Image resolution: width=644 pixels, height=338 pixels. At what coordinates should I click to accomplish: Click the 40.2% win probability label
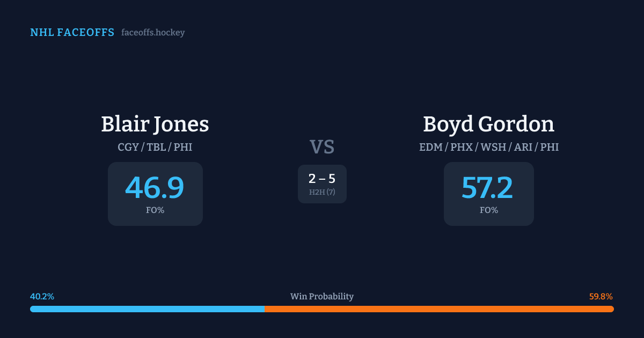pyautogui.click(x=42, y=297)
